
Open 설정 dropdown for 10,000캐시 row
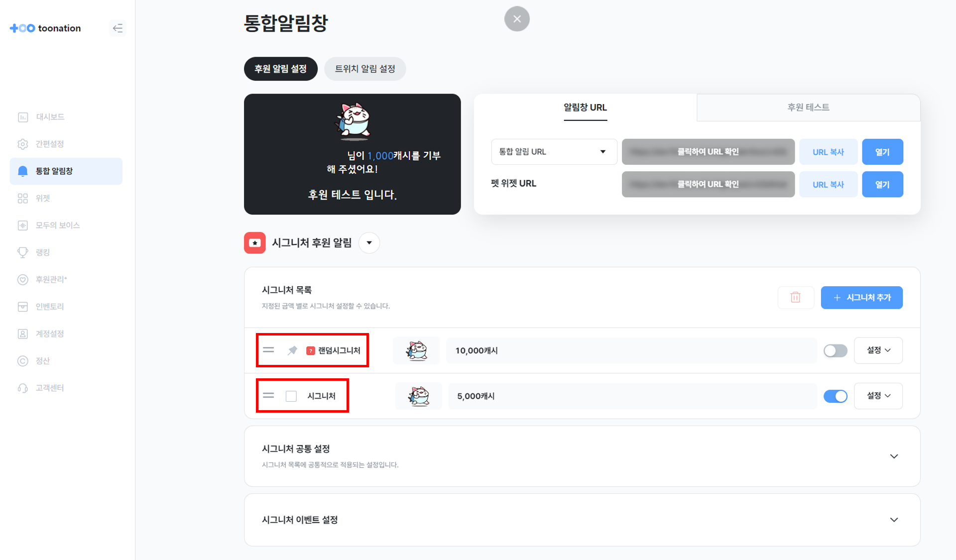click(878, 350)
